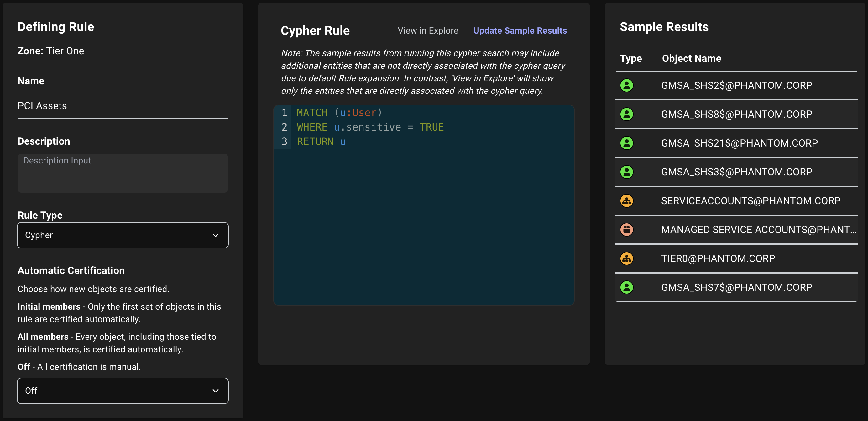Click the user icon for GMSA_SHS21$@PHANTOM.CORP
868x421 pixels.
[x=627, y=143]
